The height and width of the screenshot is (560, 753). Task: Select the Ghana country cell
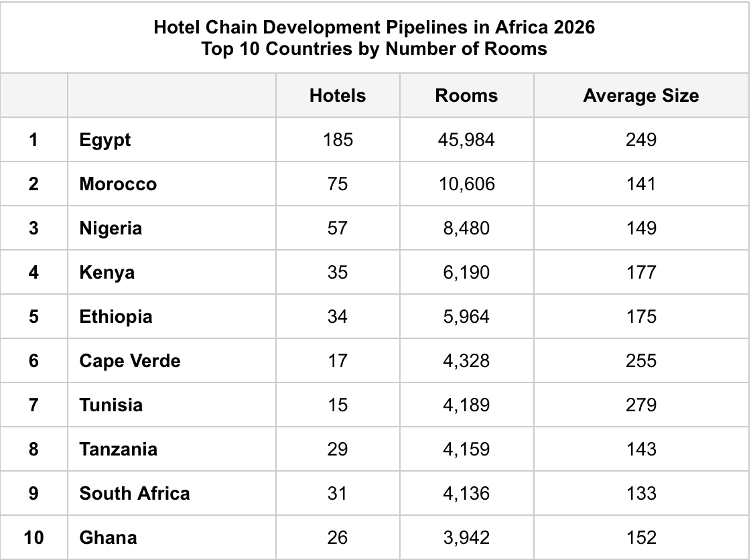click(108, 537)
